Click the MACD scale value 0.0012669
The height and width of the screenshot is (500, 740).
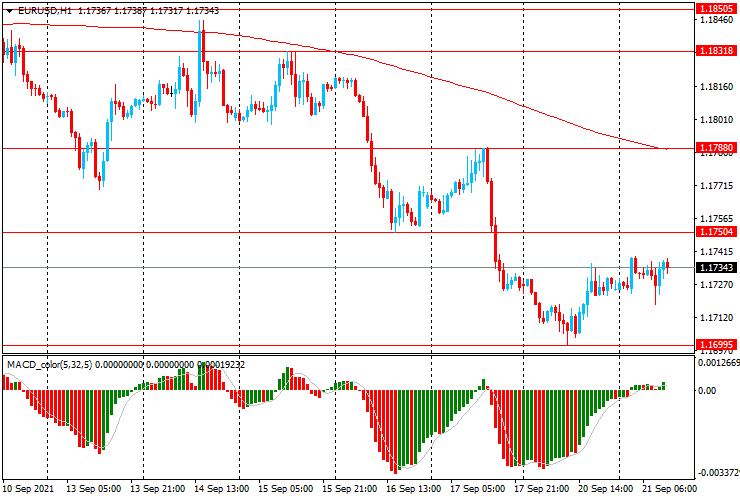tap(719, 363)
